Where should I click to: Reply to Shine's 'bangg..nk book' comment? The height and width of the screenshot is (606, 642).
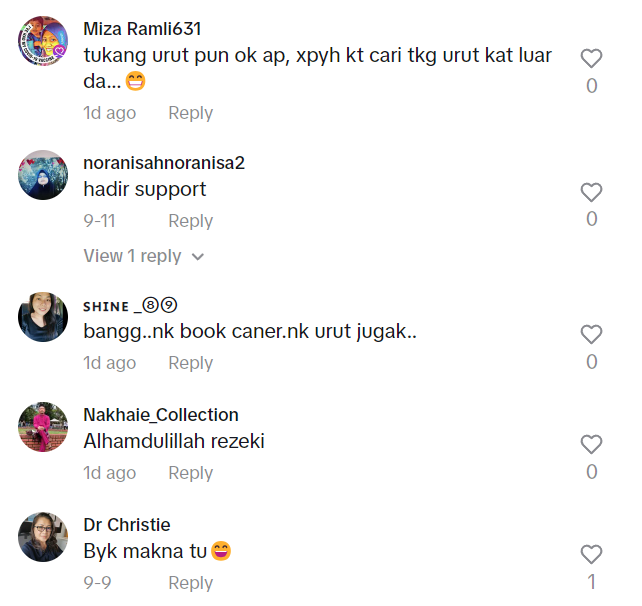point(190,363)
